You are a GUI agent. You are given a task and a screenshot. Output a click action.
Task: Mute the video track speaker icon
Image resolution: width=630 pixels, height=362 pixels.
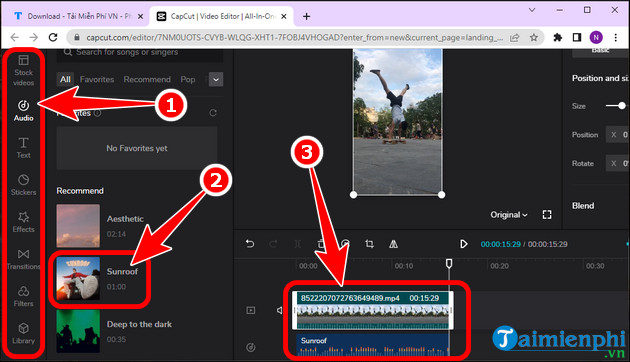[279, 310]
